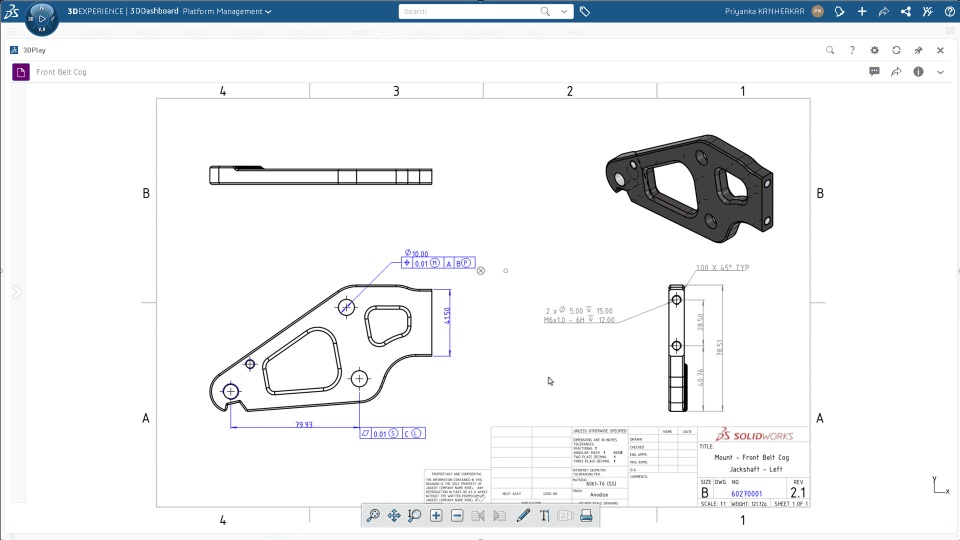Refresh the 3DPlay widget
The width and height of the screenshot is (960, 540).
pos(896,50)
